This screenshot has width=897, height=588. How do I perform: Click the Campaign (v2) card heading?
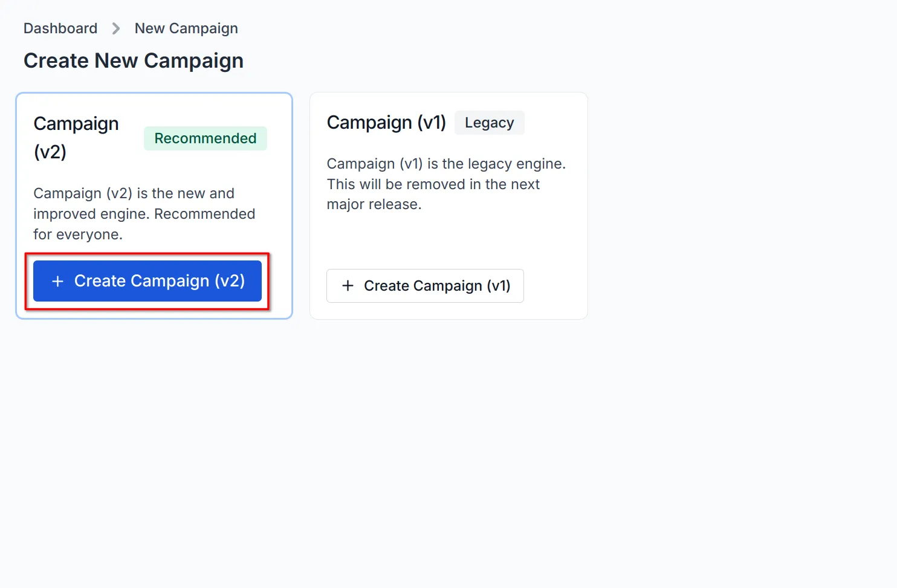(x=76, y=137)
